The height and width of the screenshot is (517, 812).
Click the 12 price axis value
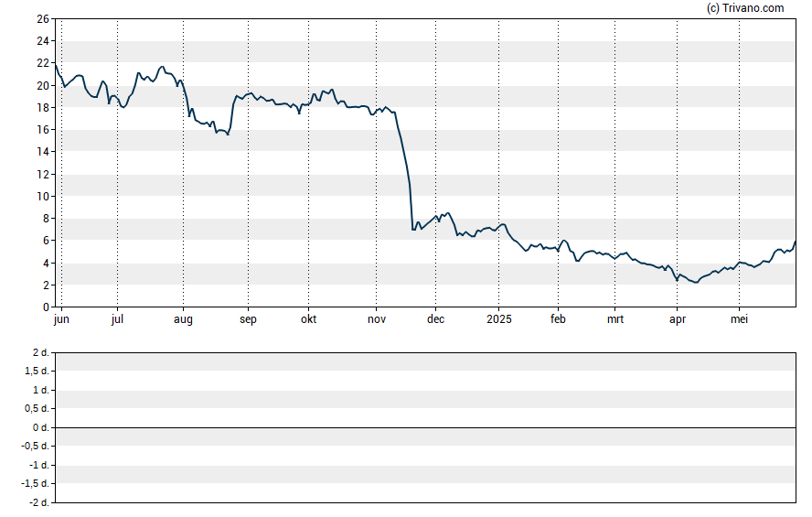pos(43,174)
